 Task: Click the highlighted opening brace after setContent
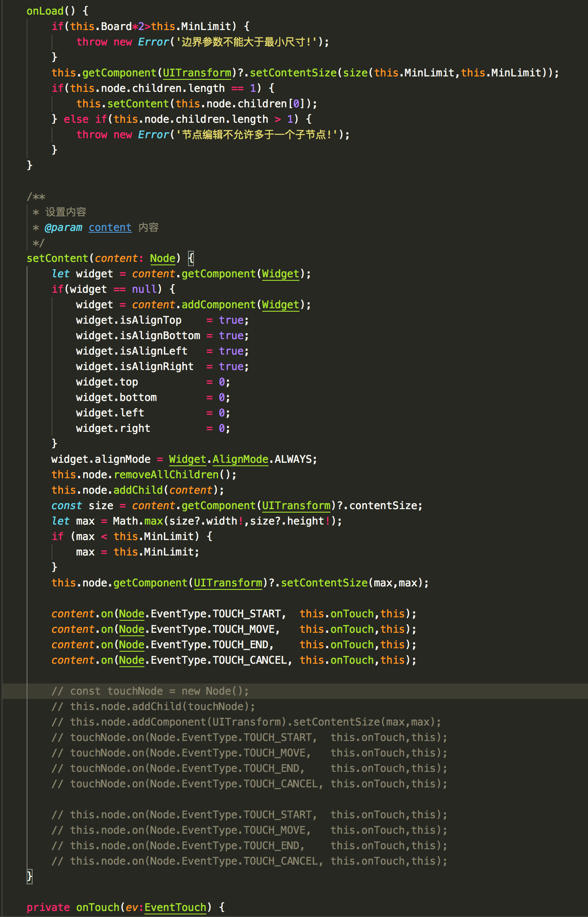191,258
